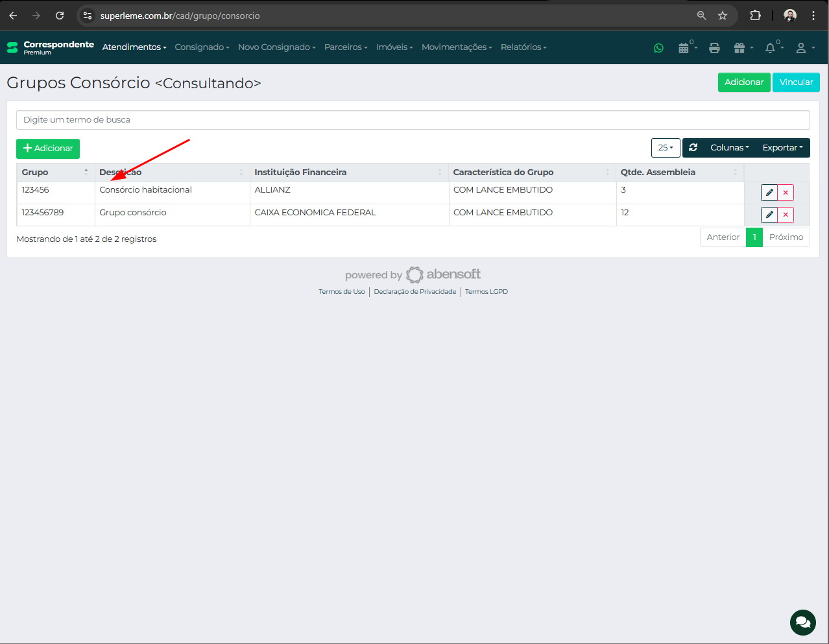Bookmark this page with star icon
The width and height of the screenshot is (829, 644).
[x=723, y=16]
